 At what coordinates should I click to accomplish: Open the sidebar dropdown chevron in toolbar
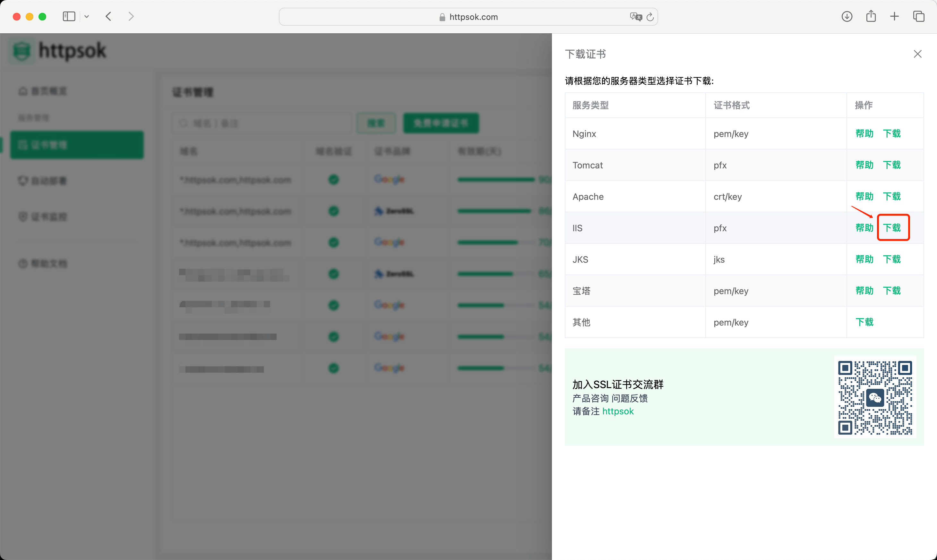[86, 17]
